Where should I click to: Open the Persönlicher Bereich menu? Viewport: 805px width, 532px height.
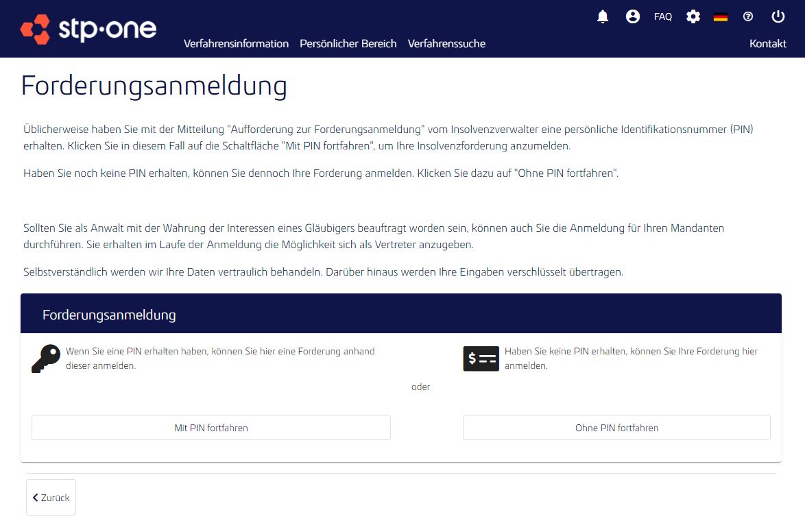[348, 43]
